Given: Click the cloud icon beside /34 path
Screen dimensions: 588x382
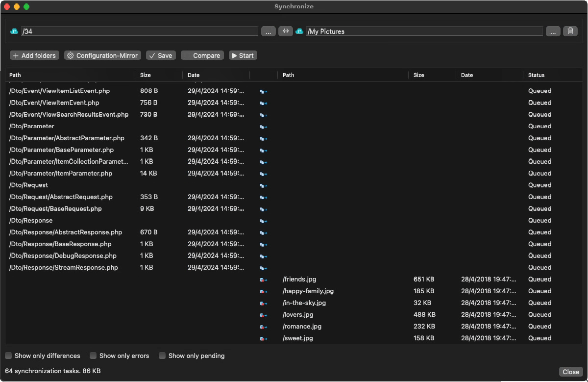Looking at the screenshot, I should click(x=14, y=31).
